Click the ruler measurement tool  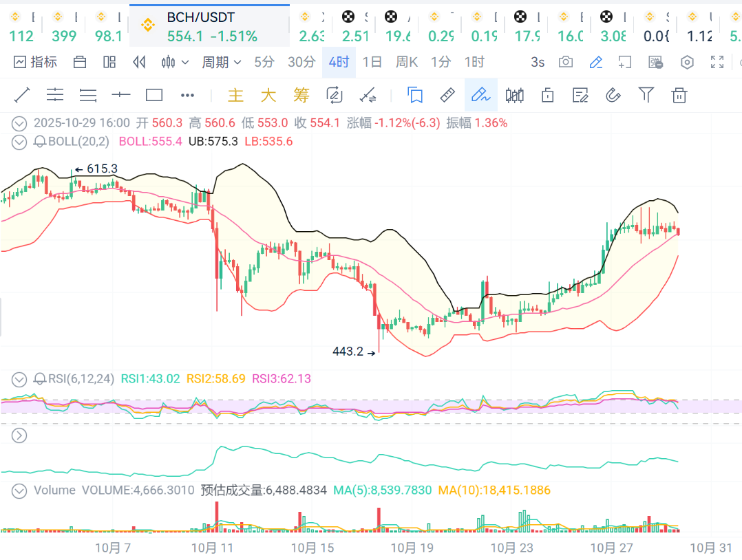click(448, 95)
